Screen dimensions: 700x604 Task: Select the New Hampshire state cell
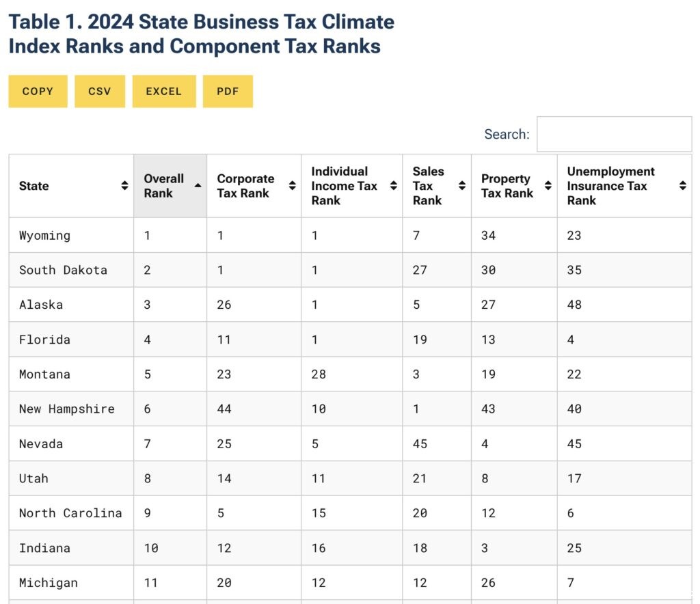66,409
